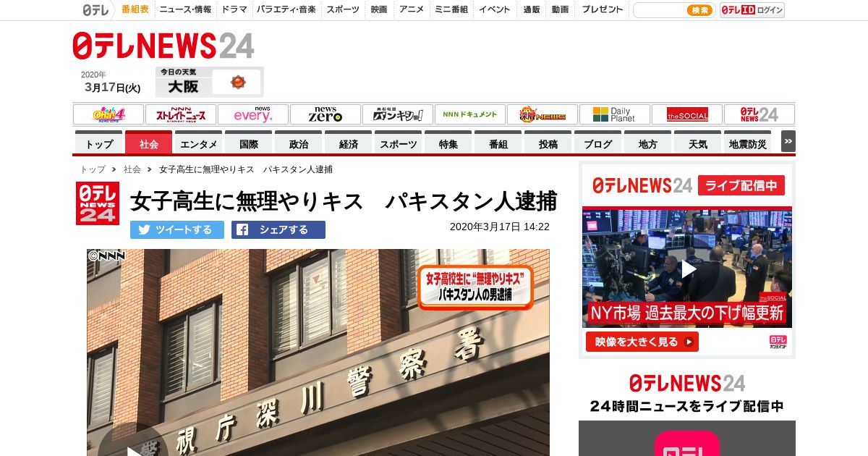Click the ライブ配信中 red badge
Image resolution: width=868 pixels, height=456 pixels.
741,185
